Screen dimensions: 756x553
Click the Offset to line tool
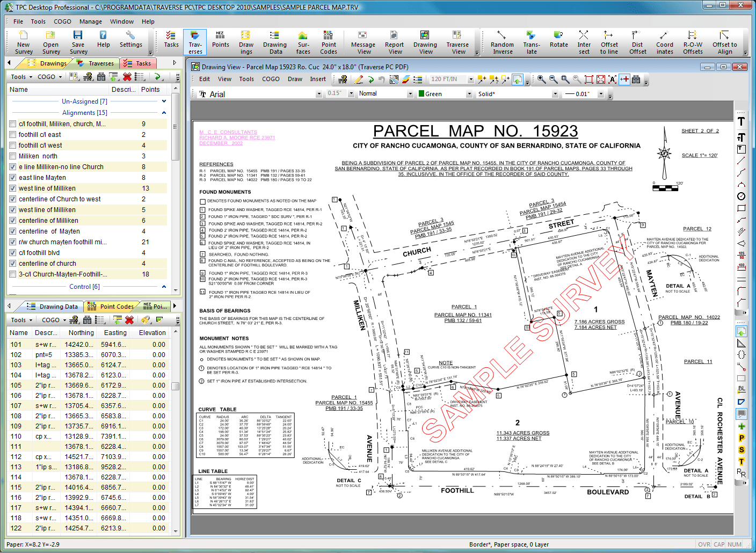pos(609,42)
